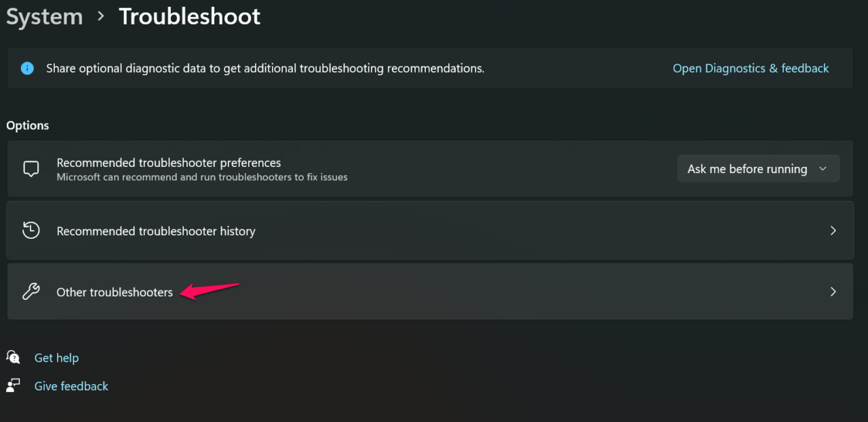
Task: Select the Recommended troubleshooter history label
Action: [x=156, y=231]
